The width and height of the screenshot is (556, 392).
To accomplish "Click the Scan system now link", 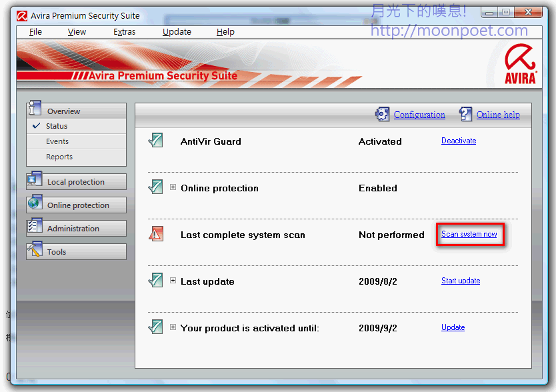I will (469, 234).
